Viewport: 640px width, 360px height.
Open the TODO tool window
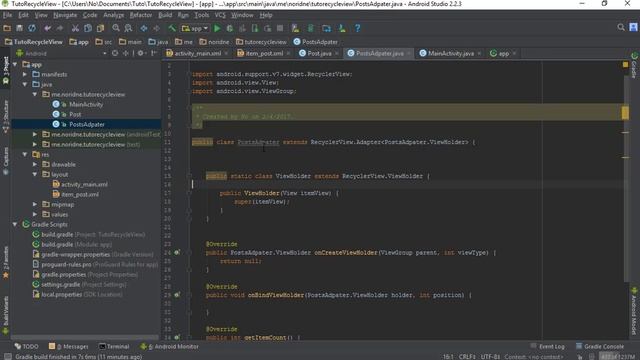(27, 346)
